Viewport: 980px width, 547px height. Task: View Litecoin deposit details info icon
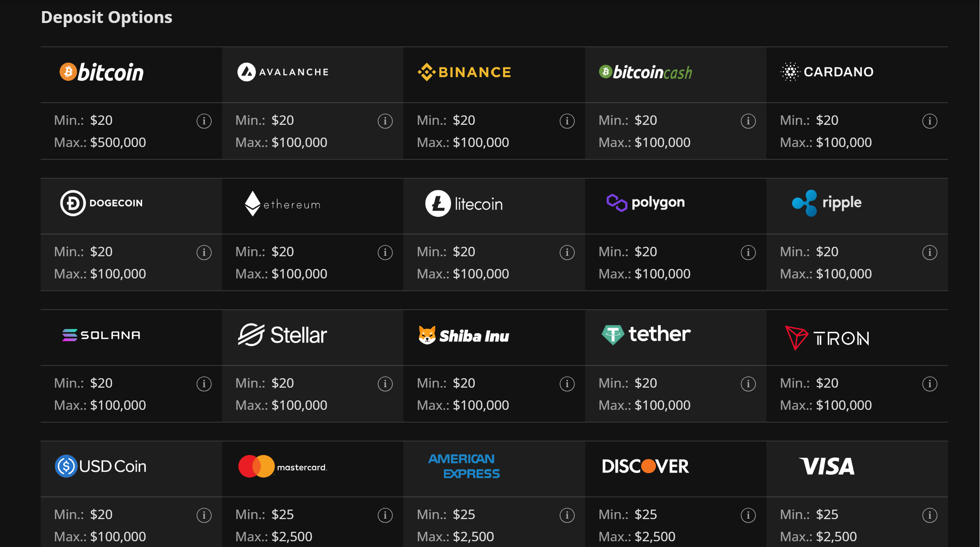567,253
